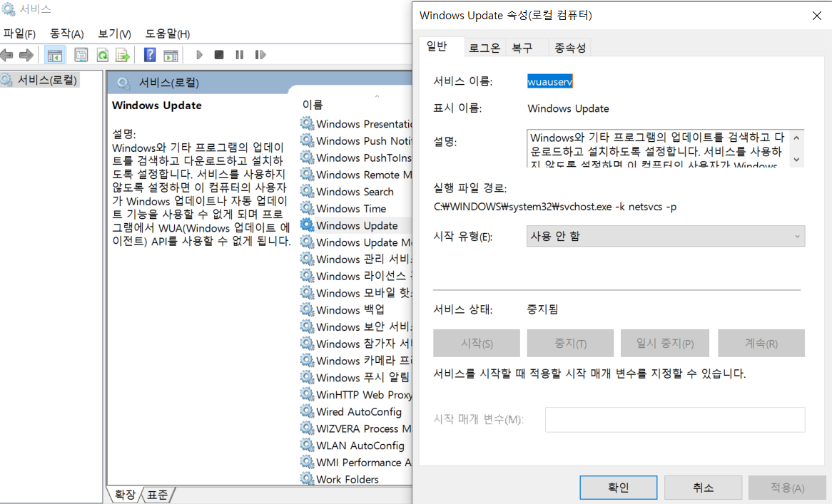This screenshot has height=504, width=832.
Task: Click the 시작(S) service button
Action: pos(477,343)
